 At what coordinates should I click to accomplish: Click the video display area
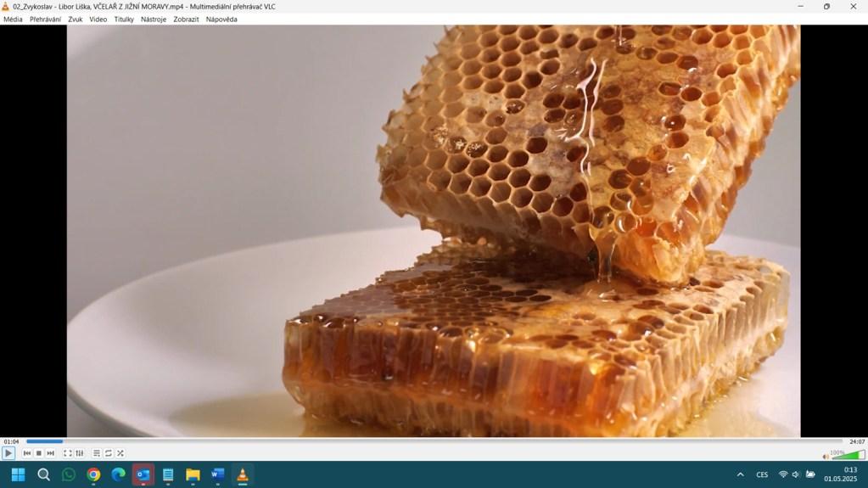(x=434, y=231)
